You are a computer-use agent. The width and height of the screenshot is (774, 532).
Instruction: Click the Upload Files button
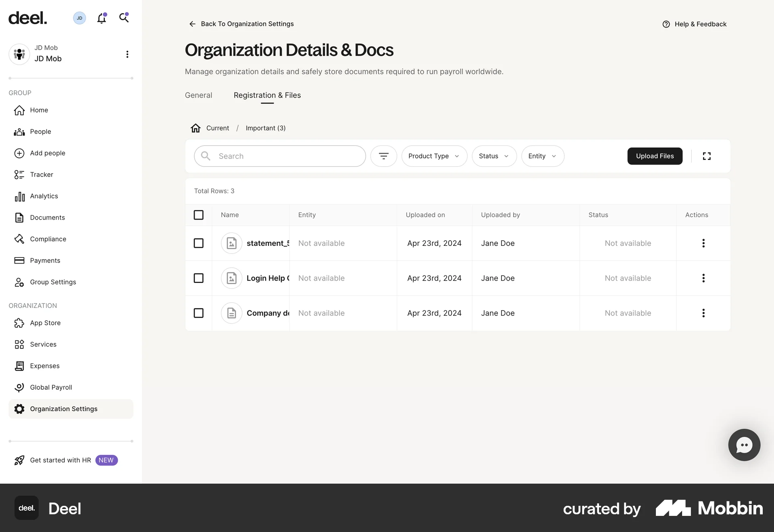click(x=655, y=156)
